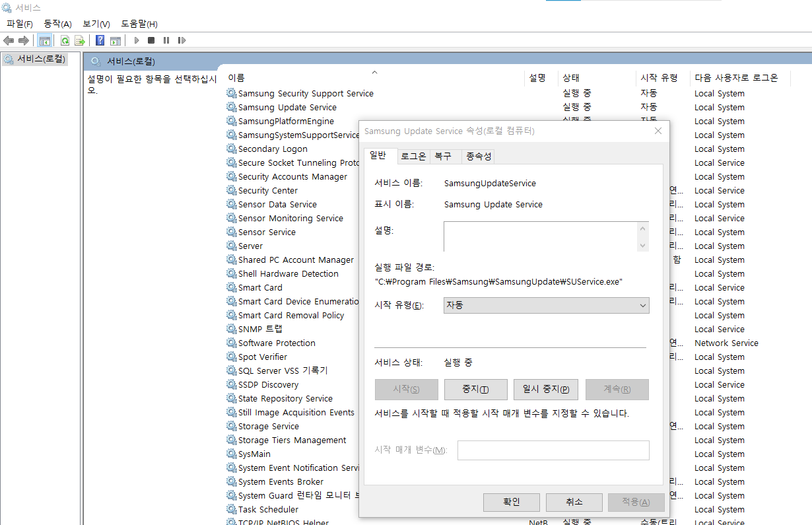Click the 시작(S) button

pos(406,389)
